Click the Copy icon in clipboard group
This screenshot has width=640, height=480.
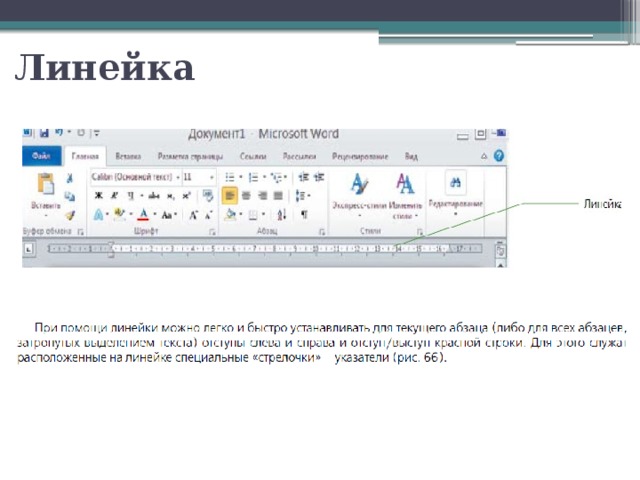(x=70, y=196)
